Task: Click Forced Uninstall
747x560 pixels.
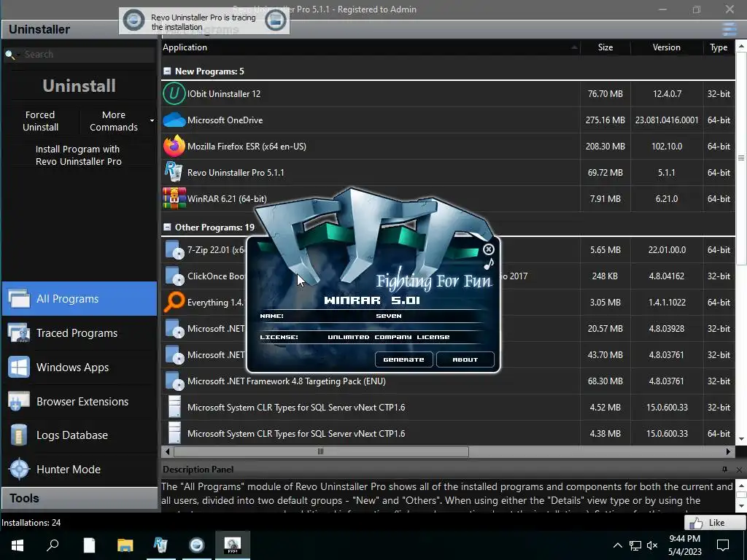Action: pos(41,121)
